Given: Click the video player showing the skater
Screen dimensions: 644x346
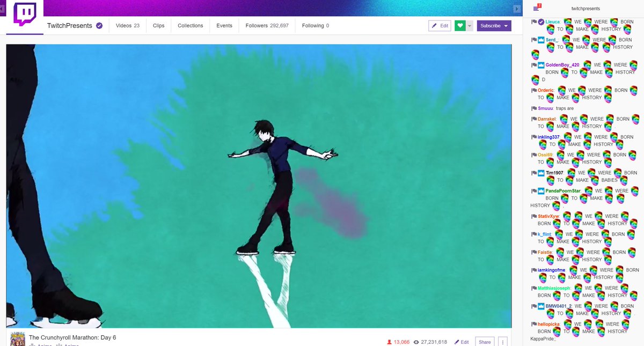Looking at the screenshot, I should 259,186.
